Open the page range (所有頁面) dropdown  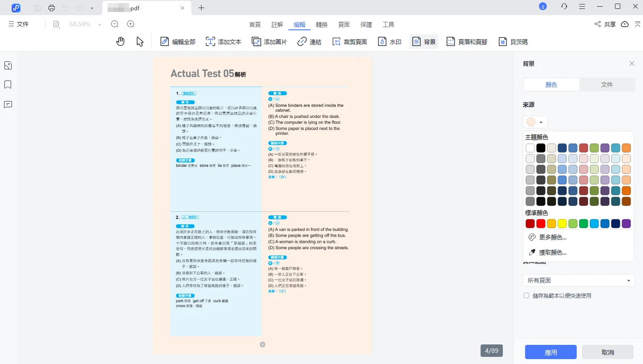pyautogui.click(x=578, y=280)
